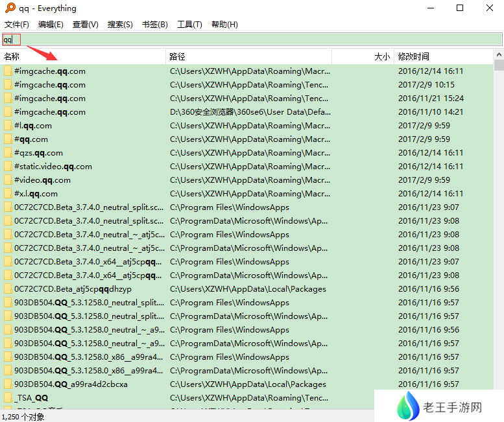
Task: Open the 搜索(S) menu
Action: pos(120,25)
